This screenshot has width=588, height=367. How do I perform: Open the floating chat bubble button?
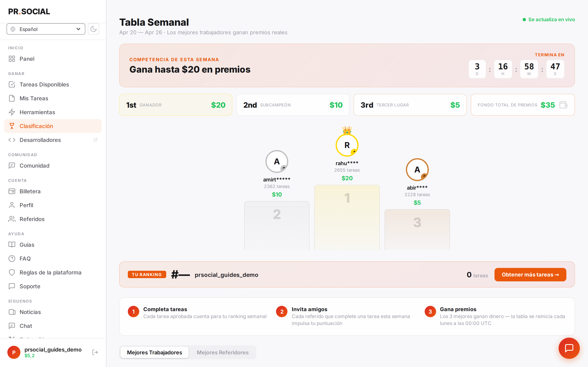[x=569, y=348]
